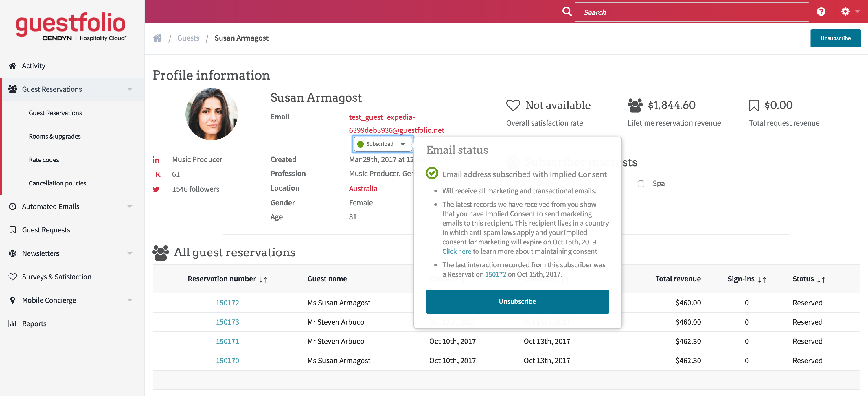868x396 pixels.
Task: Open the dropdown arrow next to gear
Action: click(858, 12)
